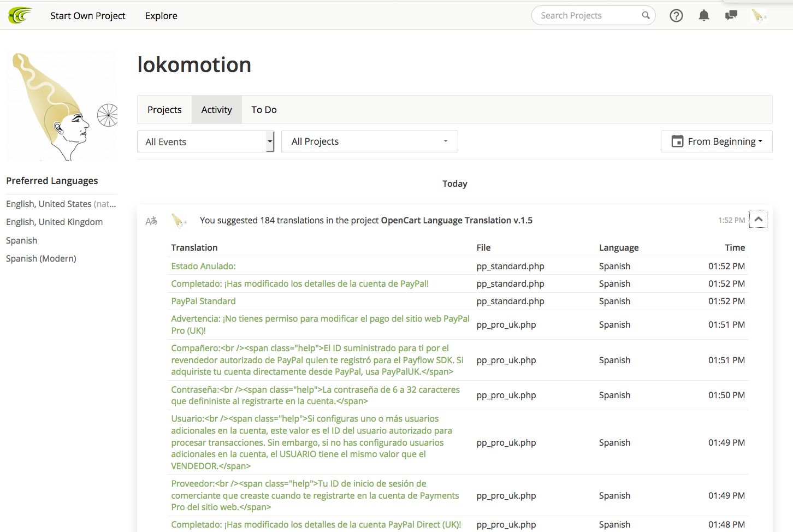Click English, United States preferred language
This screenshot has height=532, width=793.
pyautogui.click(x=61, y=204)
